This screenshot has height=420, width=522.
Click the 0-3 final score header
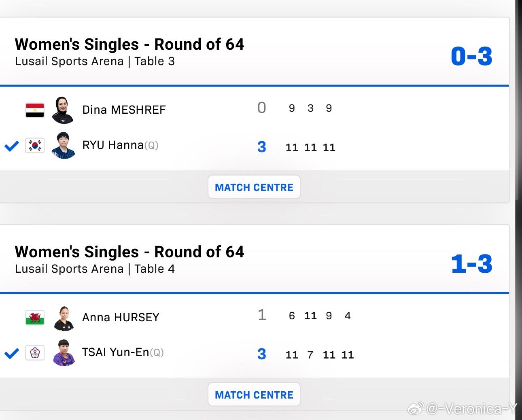(x=471, y=56)
